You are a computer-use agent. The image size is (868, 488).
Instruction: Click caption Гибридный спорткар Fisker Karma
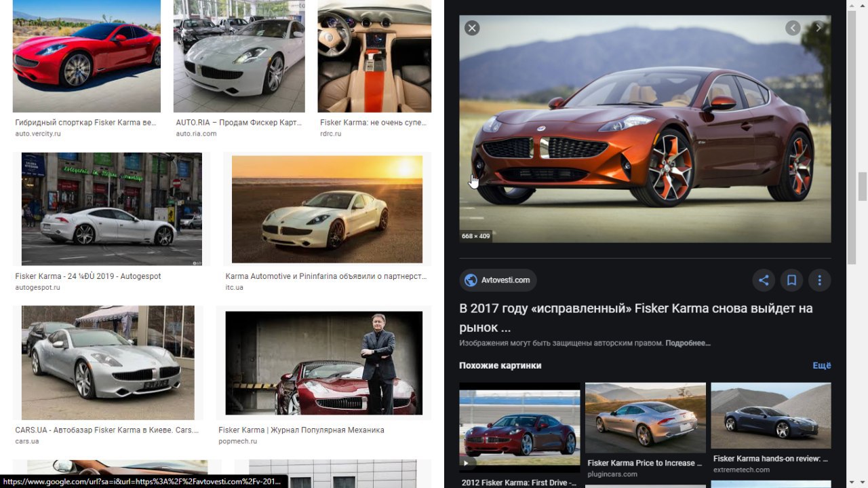85,123
